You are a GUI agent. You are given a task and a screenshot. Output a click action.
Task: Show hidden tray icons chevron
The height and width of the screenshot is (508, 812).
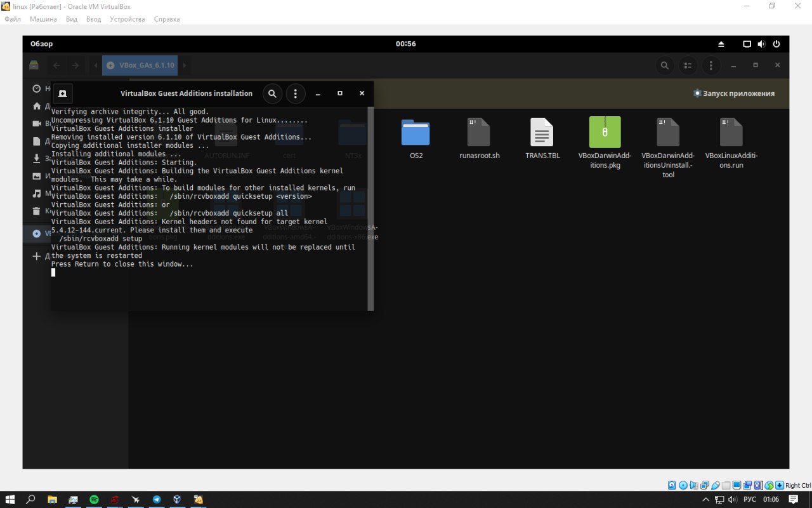click(x=706, y=500)
